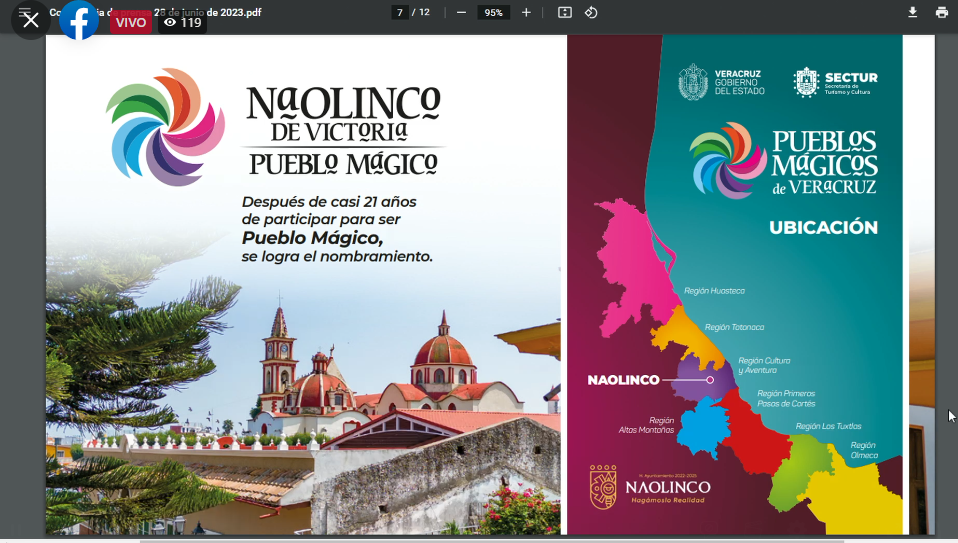Close the live video overlay
This screenshot has height=543, width=958.
coord(31,20)
